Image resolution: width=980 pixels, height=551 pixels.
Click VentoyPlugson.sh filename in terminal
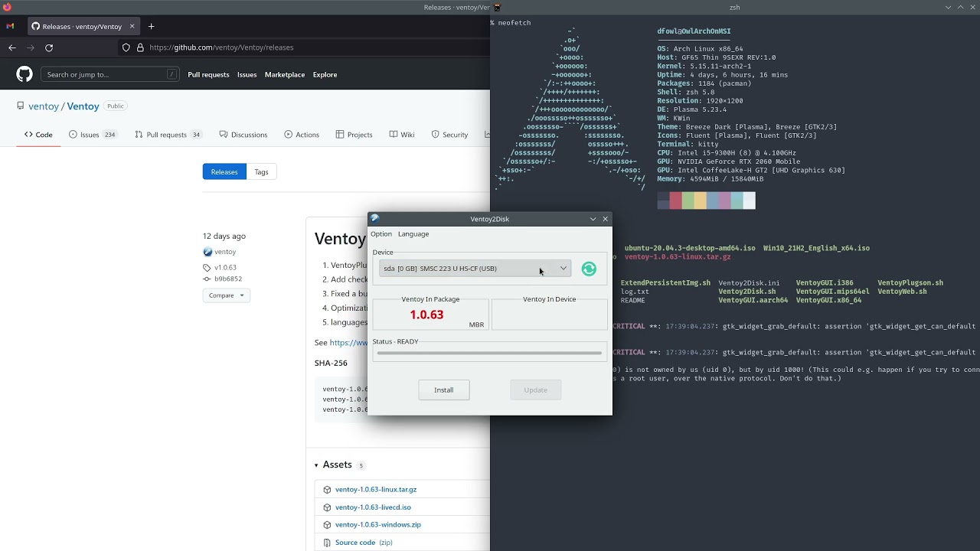[x=910, y=283]
